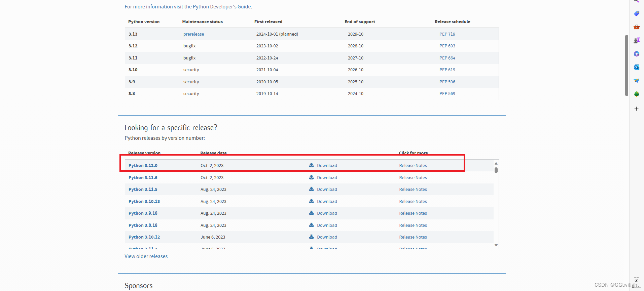Open the PEP 569 release schedule link
This screenshot has height=291, width=644.
pyautogui.click(x=447, y=94)
